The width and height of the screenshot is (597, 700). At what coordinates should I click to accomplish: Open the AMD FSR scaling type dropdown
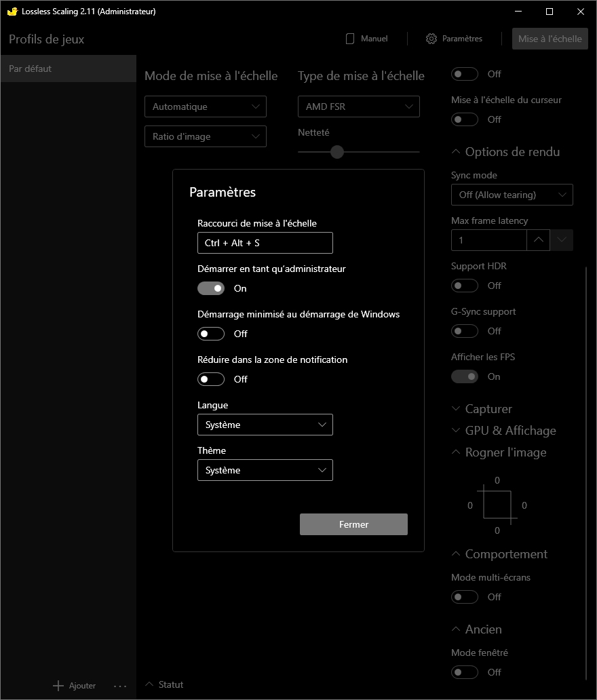pos(359,106)
